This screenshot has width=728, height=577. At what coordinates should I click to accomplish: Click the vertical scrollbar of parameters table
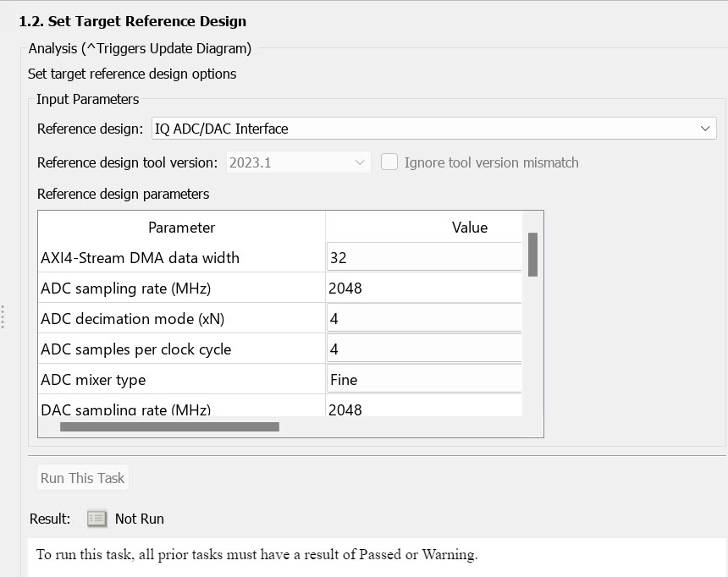click(533, 255)
